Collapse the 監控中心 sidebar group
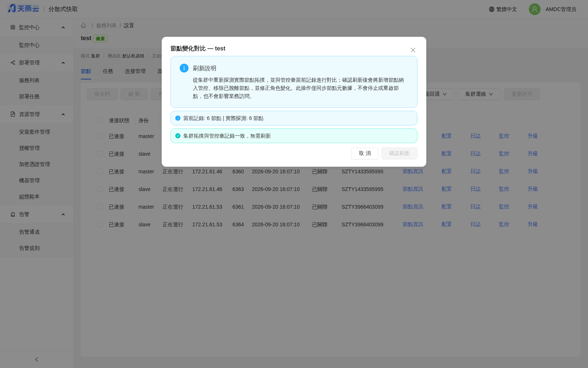 [x=63, y=27]
